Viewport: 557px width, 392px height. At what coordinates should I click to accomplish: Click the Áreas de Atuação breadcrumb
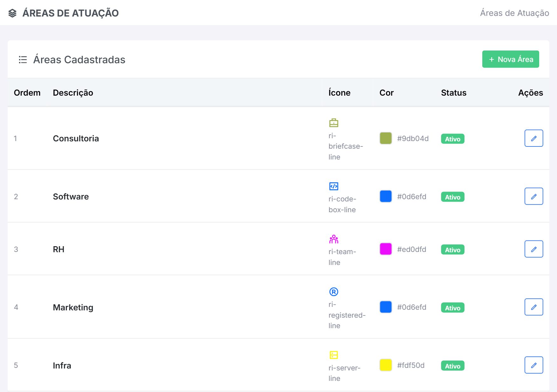point(514,13)
